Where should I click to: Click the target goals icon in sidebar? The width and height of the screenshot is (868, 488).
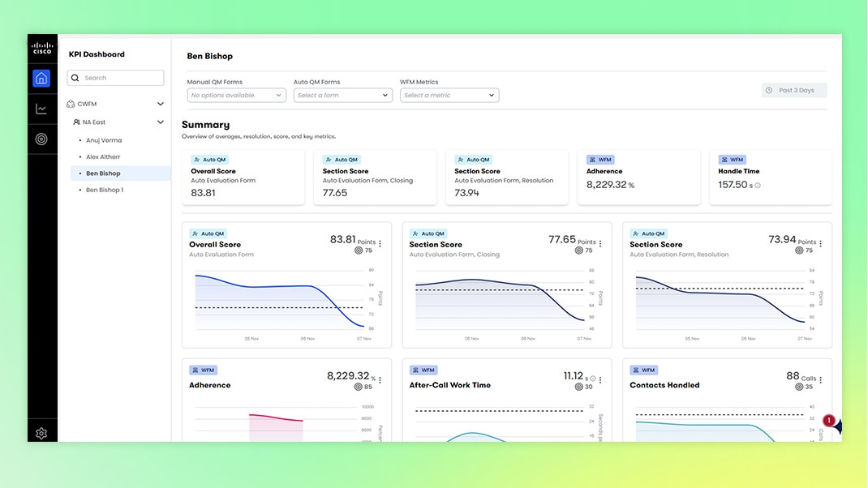click(41, 139)
